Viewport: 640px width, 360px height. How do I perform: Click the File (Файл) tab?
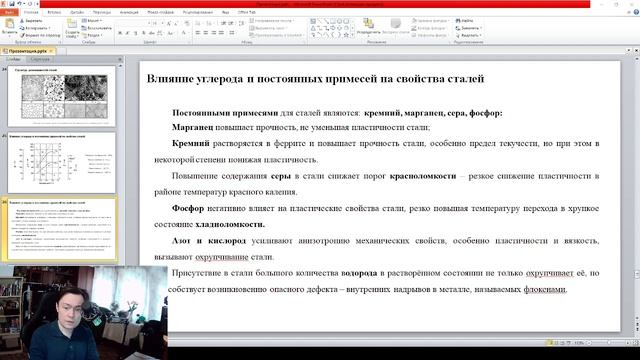pos(9,12)
